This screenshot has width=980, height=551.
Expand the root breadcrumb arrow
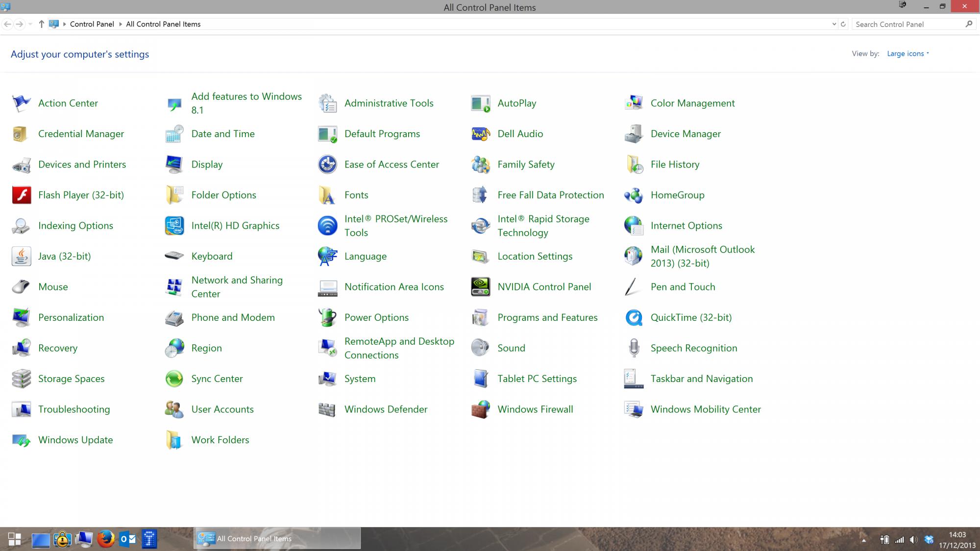click(x=64, y=24)
